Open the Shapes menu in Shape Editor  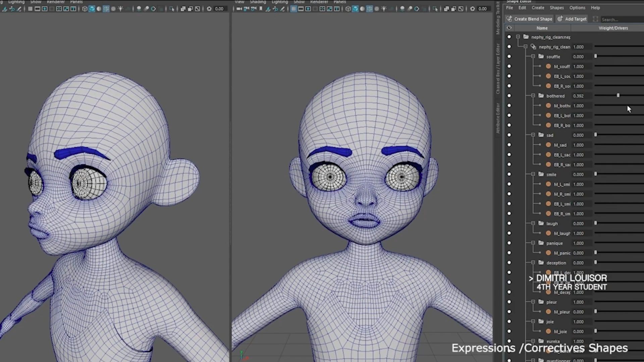556,8
